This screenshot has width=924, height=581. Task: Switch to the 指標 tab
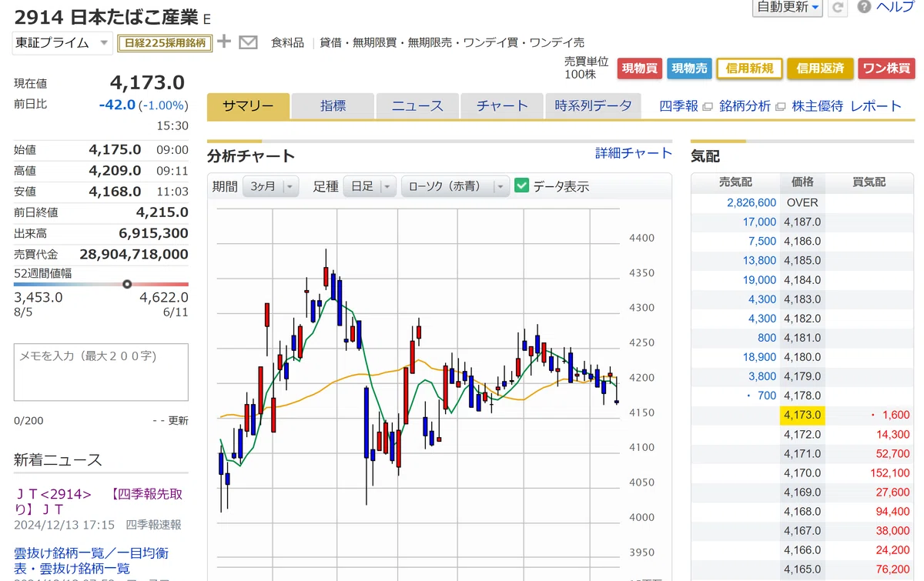(x=333, y=106)
